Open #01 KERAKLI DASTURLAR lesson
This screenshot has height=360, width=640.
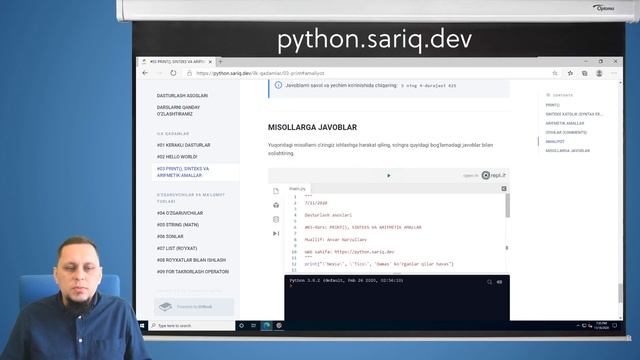pos(184,145)
